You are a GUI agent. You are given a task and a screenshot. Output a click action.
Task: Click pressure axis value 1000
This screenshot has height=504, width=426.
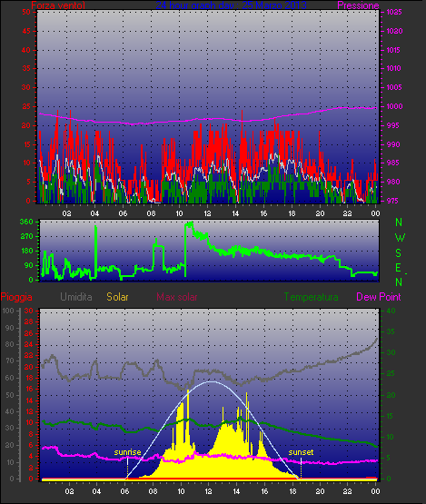pyautogui.click(x=394, y=106)
